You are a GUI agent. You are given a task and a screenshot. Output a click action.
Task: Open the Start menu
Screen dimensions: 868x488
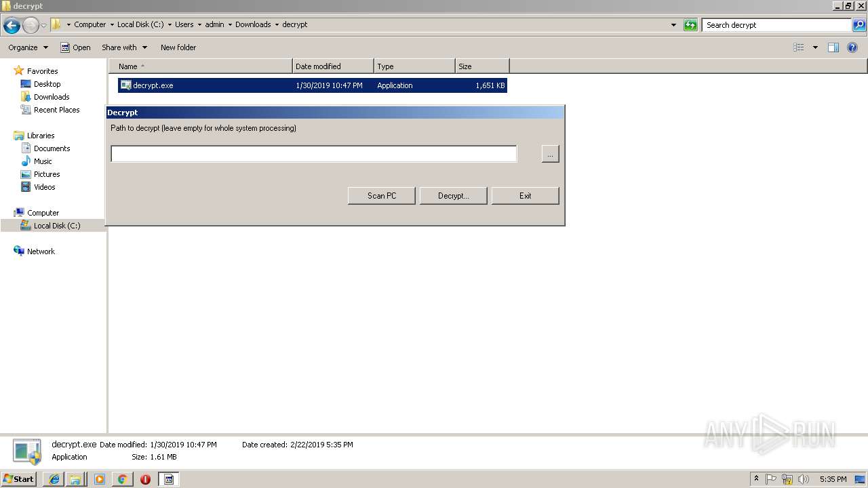pyautogui.click(x=18, y=479)
